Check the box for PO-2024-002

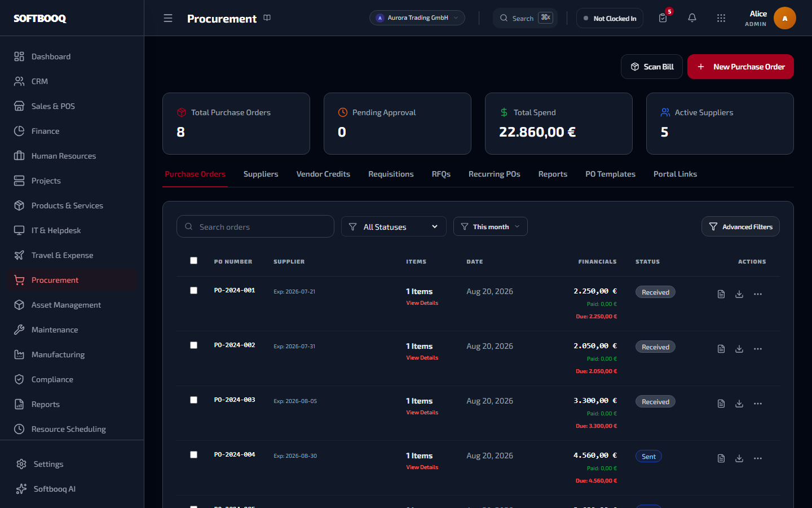click(x=193, y=345)
